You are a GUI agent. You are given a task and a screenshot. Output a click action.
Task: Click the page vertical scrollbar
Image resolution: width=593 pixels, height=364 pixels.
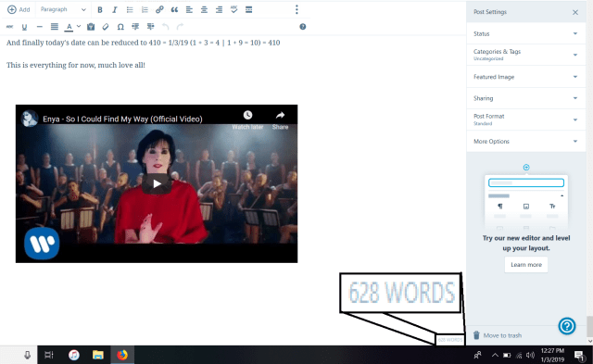pyautogui.click(x=589, y=327)
